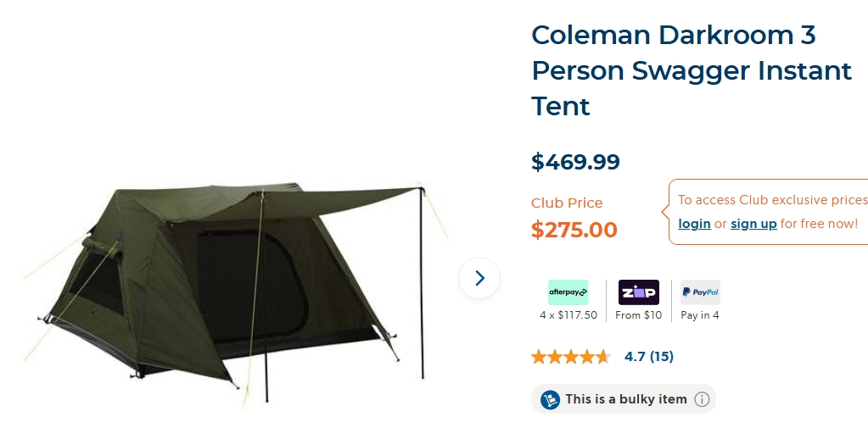Click the Zip 'From $10' text
This screenshot has height=445, width=868.
coord(638,315)
